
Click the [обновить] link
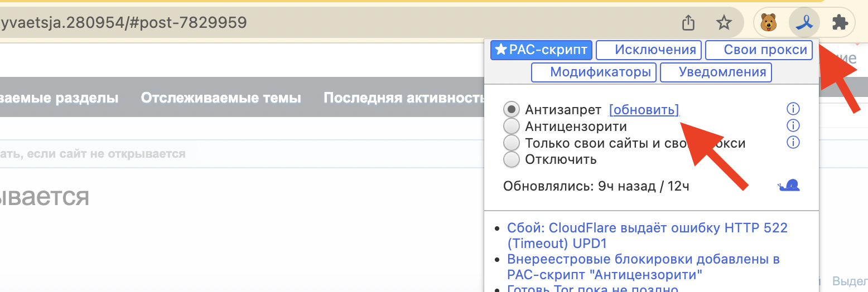(x=644, y=110)
